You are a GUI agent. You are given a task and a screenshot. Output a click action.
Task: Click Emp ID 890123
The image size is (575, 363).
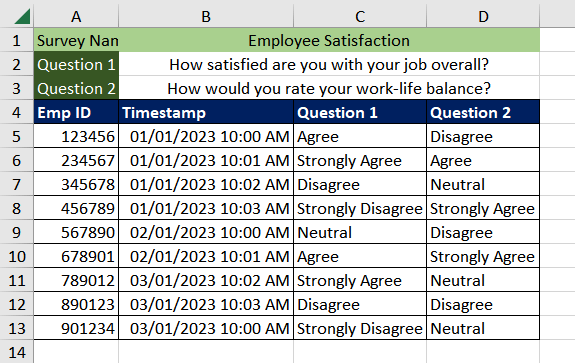tap(76, 304)
